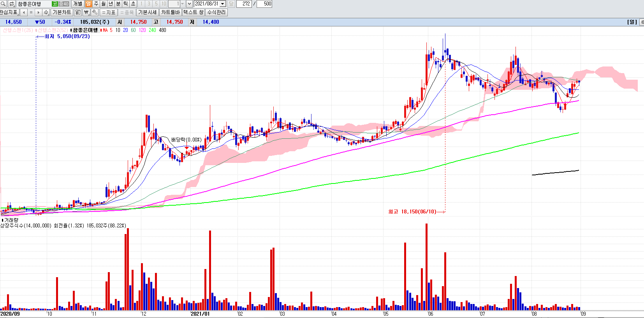Click the MA 480 legend entry

[x=162, y=30]
